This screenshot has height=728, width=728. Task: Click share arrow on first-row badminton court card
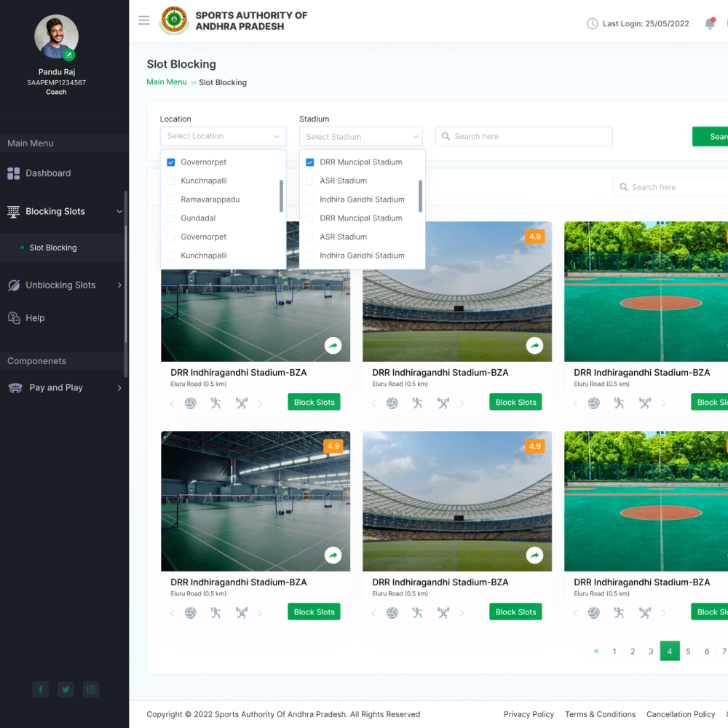(x=333, y=345)
